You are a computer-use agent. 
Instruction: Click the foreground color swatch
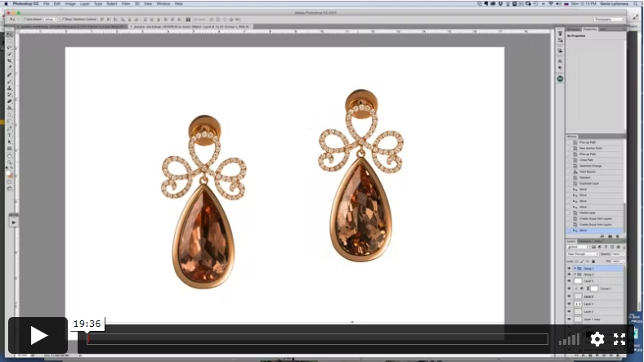9,172
